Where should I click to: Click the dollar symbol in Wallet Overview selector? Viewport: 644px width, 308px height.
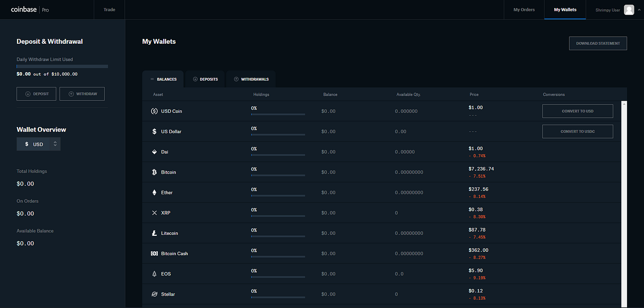pyautogui.click(x=27, y=144)
